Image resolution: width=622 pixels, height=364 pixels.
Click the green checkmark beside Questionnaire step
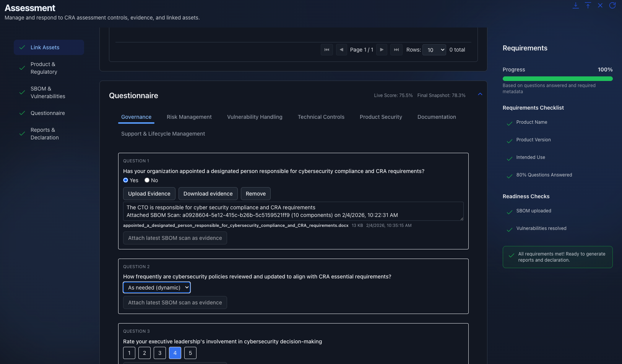point(22,113)
